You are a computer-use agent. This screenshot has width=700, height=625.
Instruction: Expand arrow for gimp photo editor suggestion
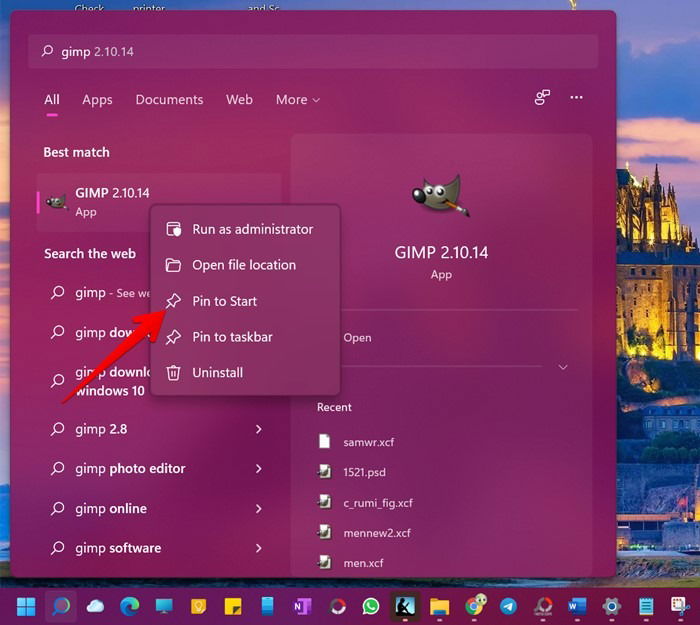point(258,469)
